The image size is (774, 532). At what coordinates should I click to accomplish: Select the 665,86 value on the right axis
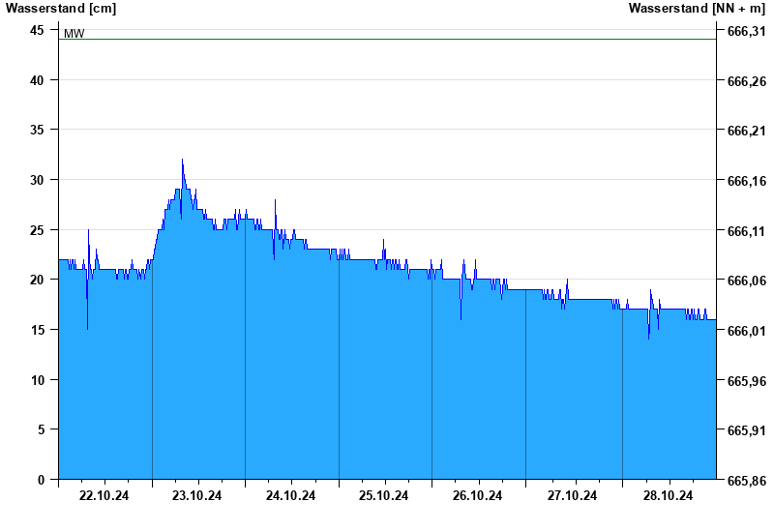click(x=745, y=481)
